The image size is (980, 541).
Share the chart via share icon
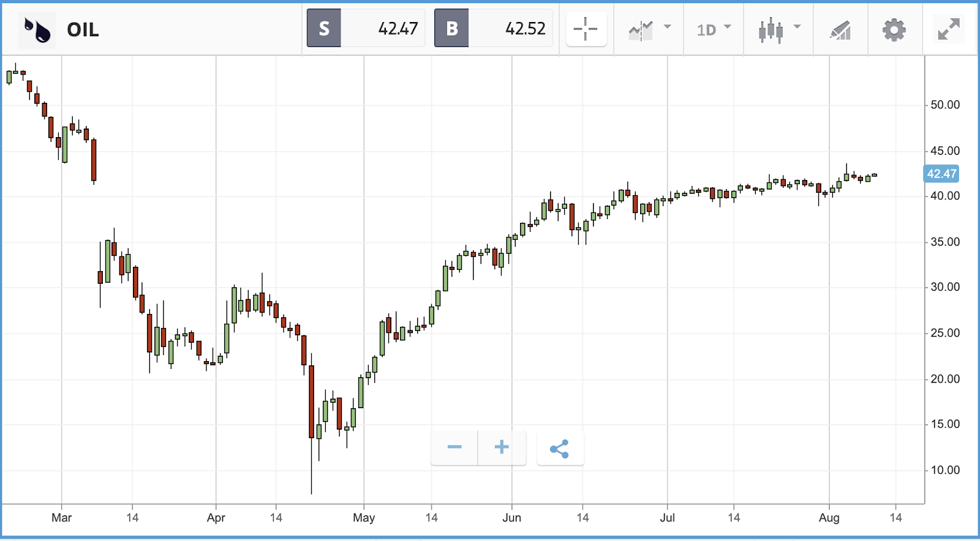560,449
